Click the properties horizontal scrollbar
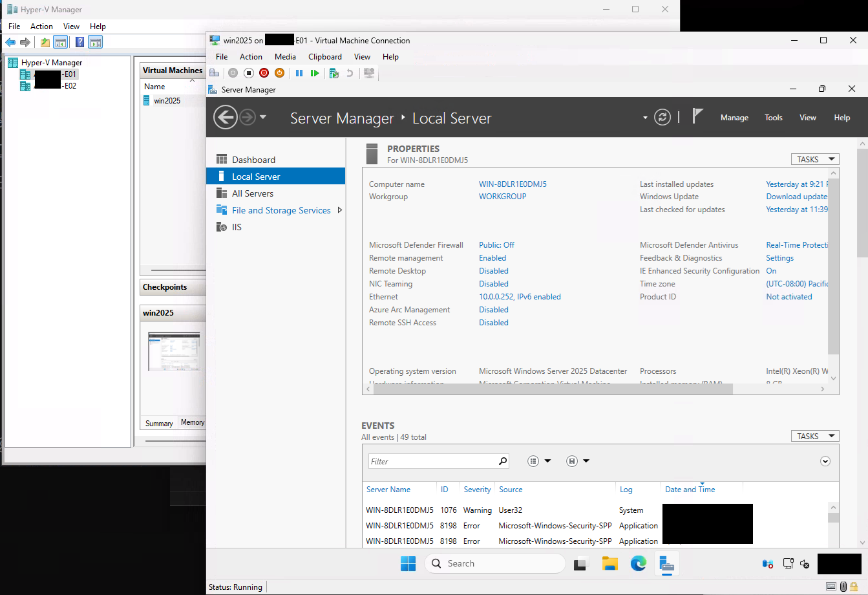This screenshot has height=595, width=868. pos(549,389)
